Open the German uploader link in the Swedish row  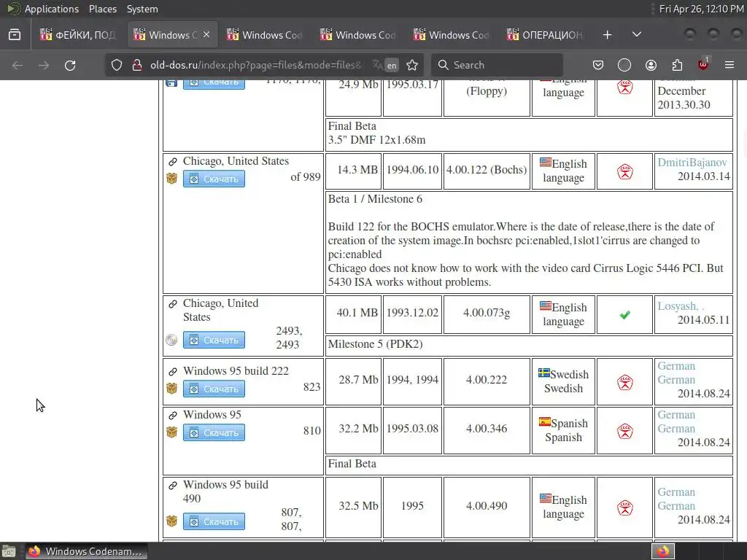tap(676, 373)
